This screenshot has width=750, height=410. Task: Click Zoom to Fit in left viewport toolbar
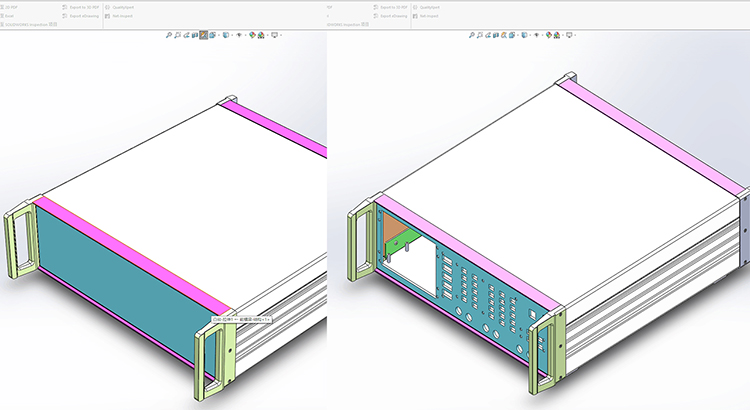[x=169, y=34]
